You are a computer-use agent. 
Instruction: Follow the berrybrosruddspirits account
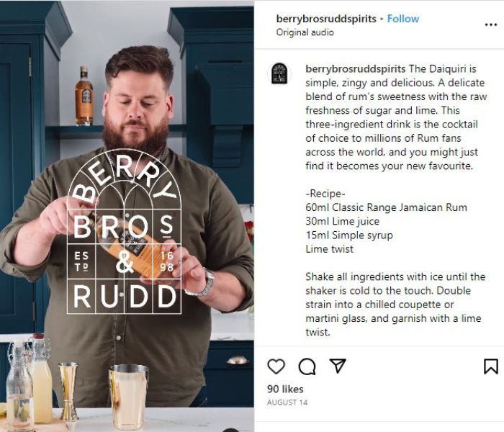click(x=403, y=19)
